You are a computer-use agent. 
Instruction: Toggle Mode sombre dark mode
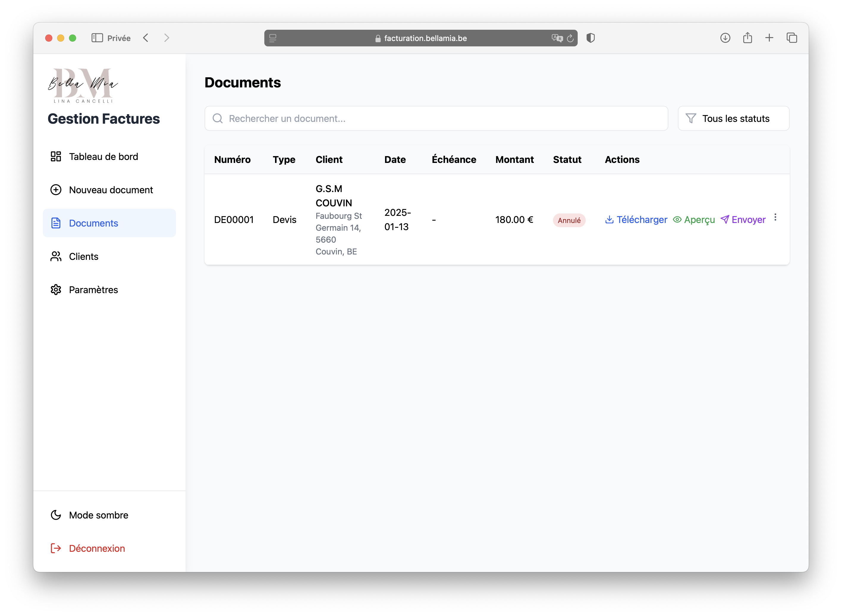98,515
